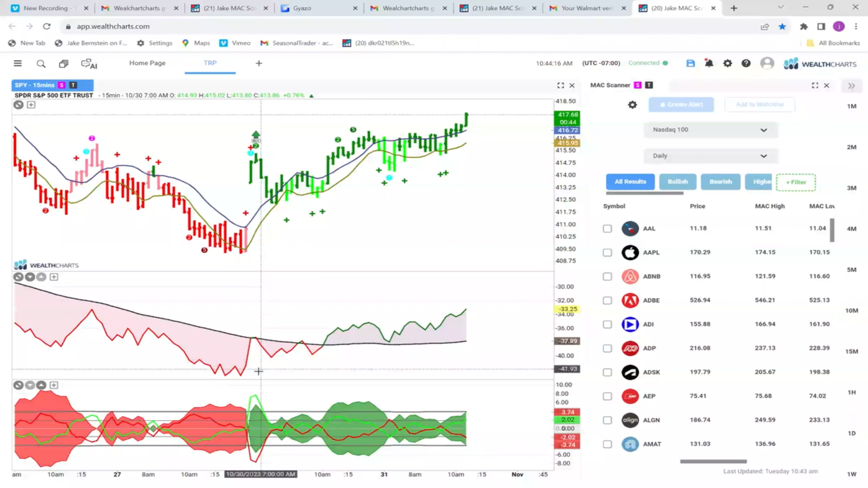Hide the bottom oscillator indicator
This screenshot has height=488, width=868.
pyautogui.click(x=18, y=385)
